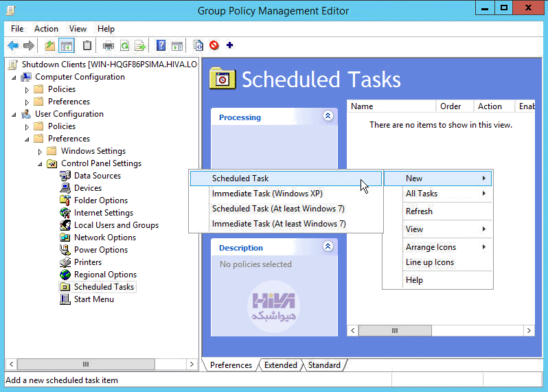Click the red Disable item toolbar icon
The width and height of the screenshot is (548, 392).
click(214, 45)
